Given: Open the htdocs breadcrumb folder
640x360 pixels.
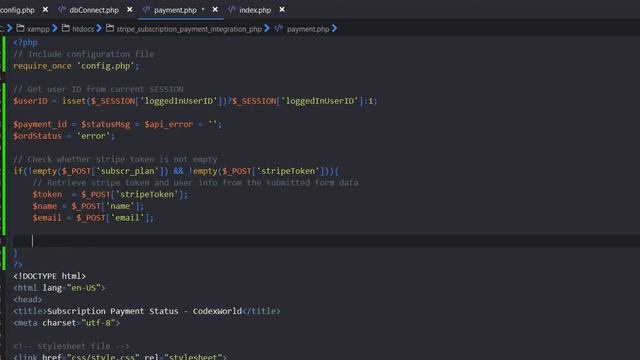Looking at the screenshot, I should click(x=83, y=29).
